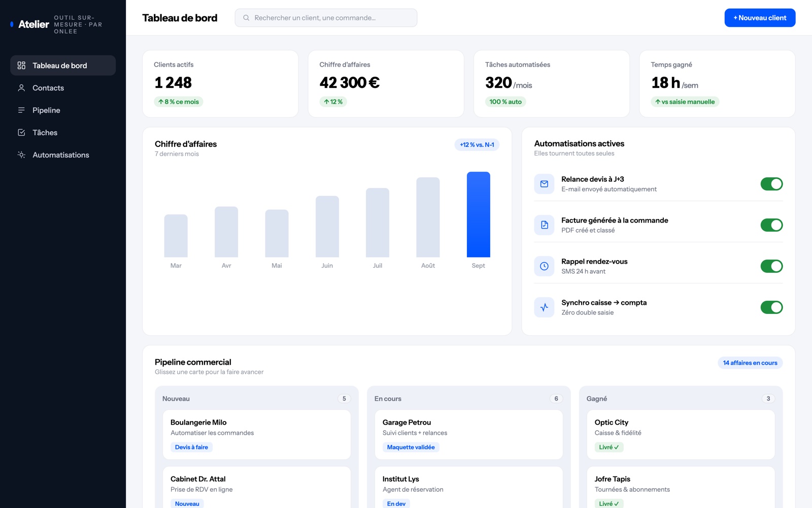Toggle off Facture générée à la commande

pyautogui.click(x=771, y=225)
